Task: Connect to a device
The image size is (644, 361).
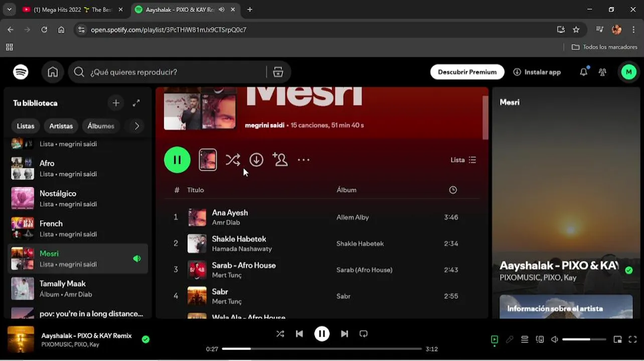Action: point(540,339)
